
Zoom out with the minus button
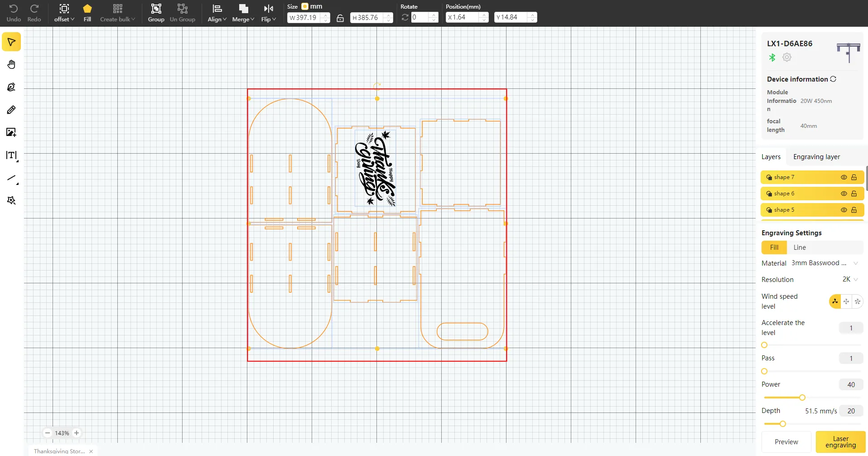click(x=48, y=433)
